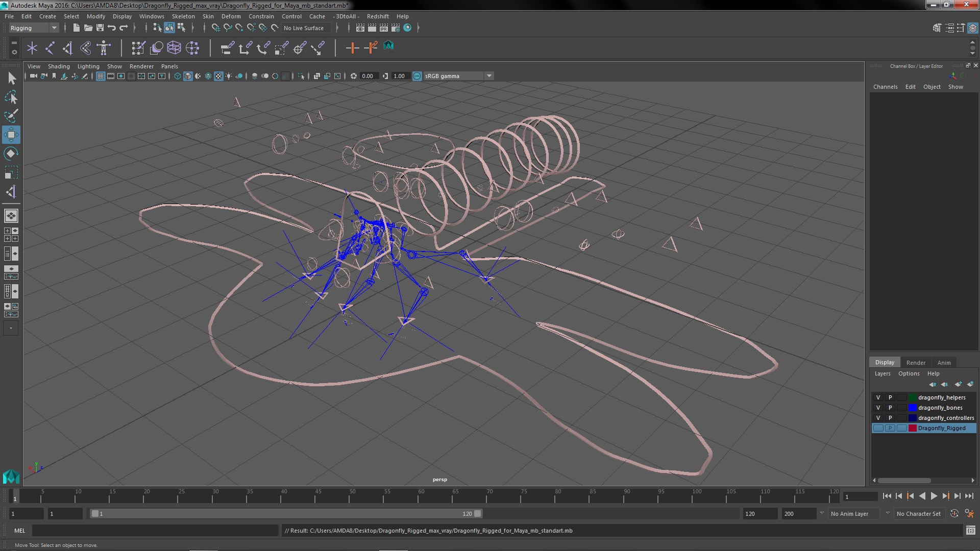Switch to the Rotate tool
This screenshot has height=551, width=980.
point(11,154)
